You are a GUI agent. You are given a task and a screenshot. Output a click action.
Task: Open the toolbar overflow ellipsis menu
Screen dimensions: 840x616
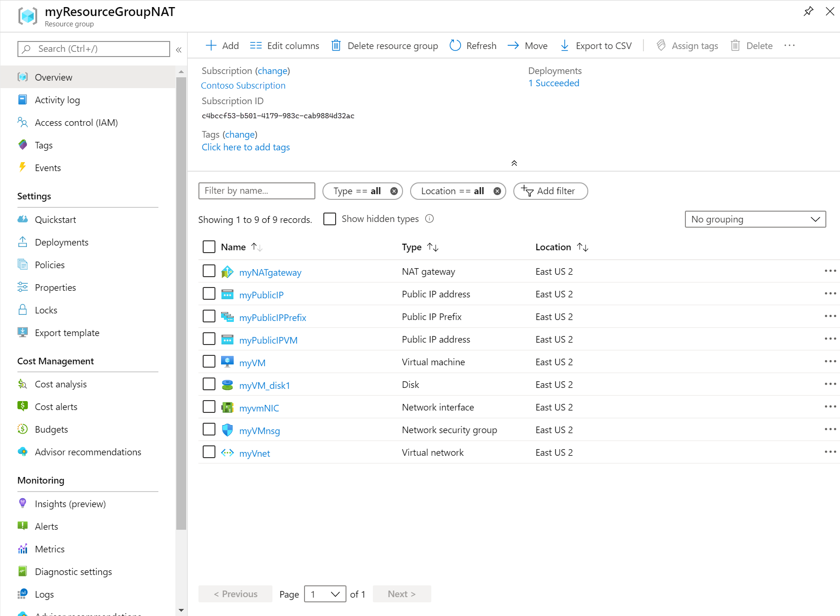click(790, 46)
